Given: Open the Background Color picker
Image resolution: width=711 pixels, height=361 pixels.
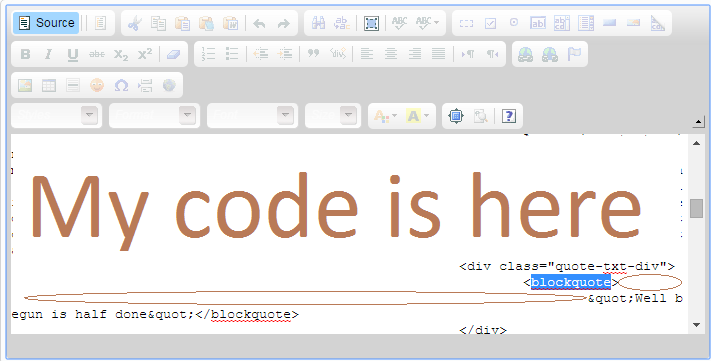Looking at the screenshot, I should click(417, 116).
